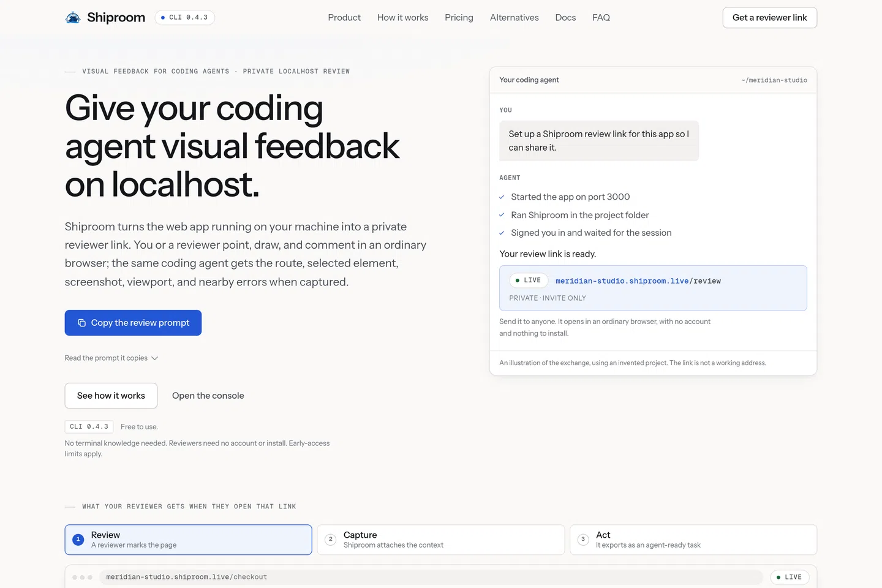Viewport: 882px width, 588px height.
Task: Click the LIVE indicator in browser preview bar
Action: click(789, 577)
